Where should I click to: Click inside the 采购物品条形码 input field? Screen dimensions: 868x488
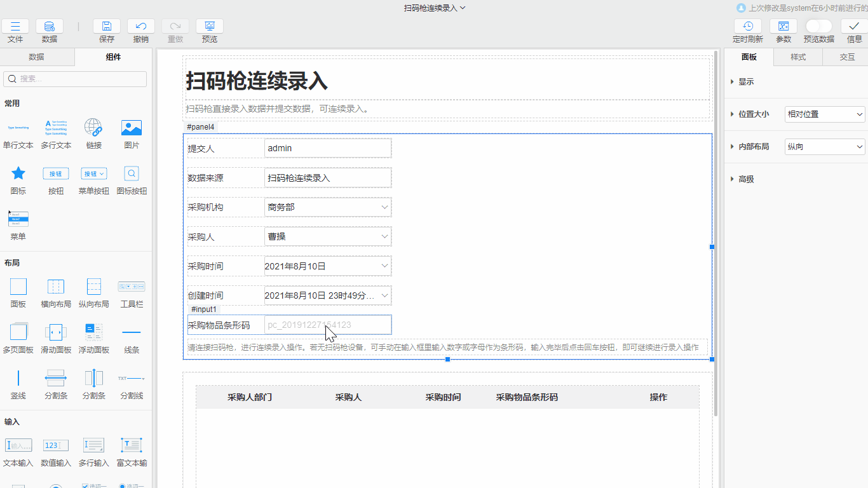(328, 325)
